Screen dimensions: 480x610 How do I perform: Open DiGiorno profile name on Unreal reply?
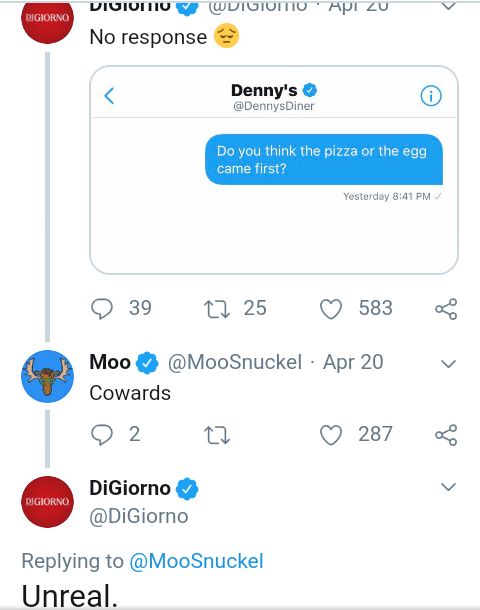[130, 488]
